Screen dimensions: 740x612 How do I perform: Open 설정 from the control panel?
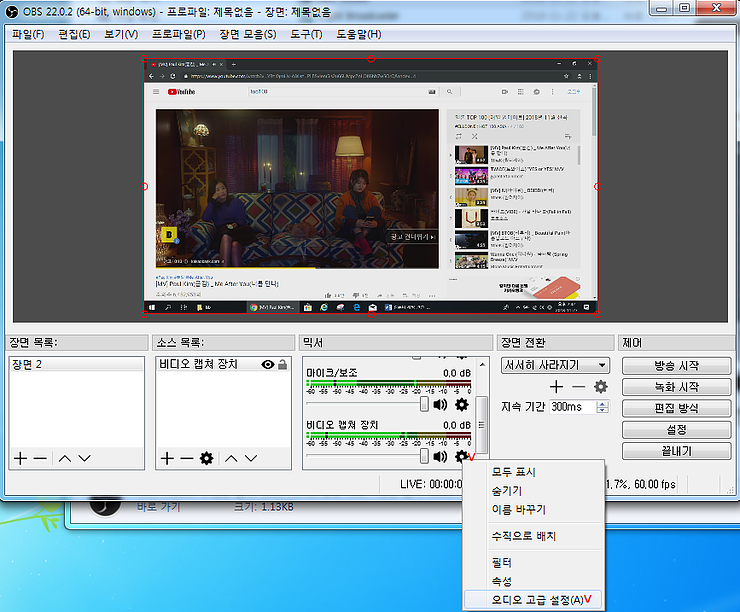[676, 429]
